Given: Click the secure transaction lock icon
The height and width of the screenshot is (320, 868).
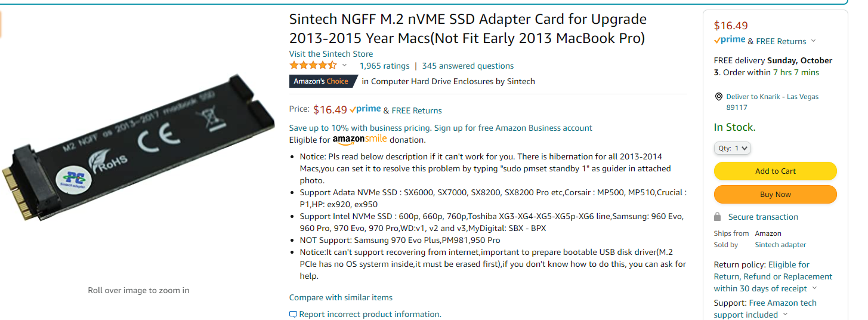Looking at the screenshot, I should [718, 217].
